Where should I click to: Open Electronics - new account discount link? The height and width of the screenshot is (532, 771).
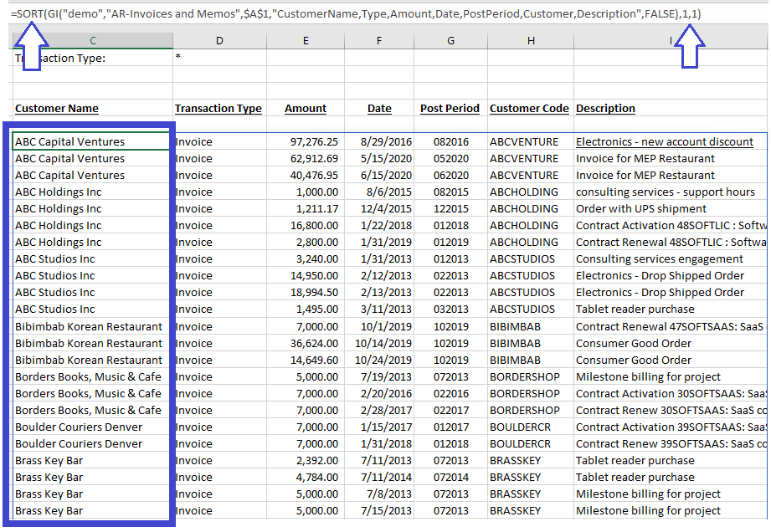pos(665,142)
